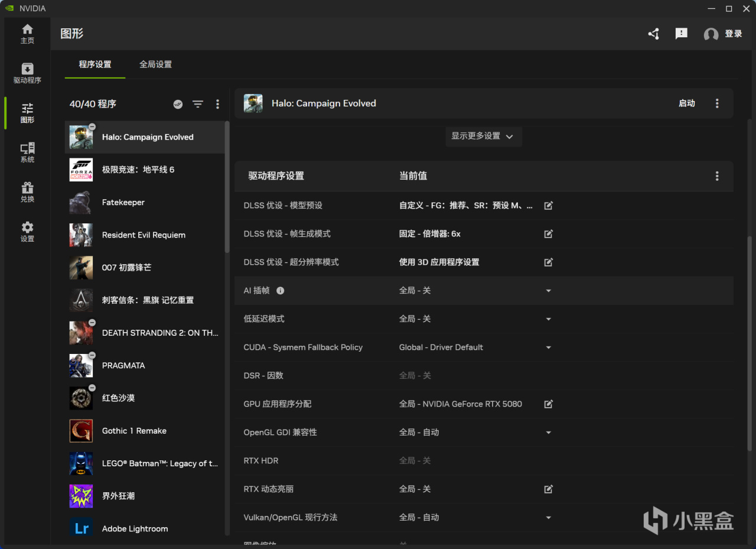Viewport: 756px width, 549px height.
Task: Select 界外狂潮 in the program list
Action: tap(145, 496)
